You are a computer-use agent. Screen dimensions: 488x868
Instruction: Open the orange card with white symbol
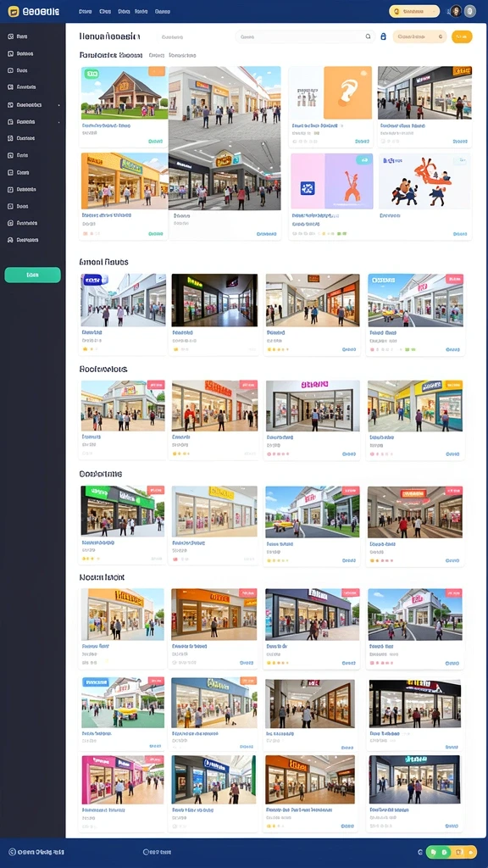coord(347,92)
